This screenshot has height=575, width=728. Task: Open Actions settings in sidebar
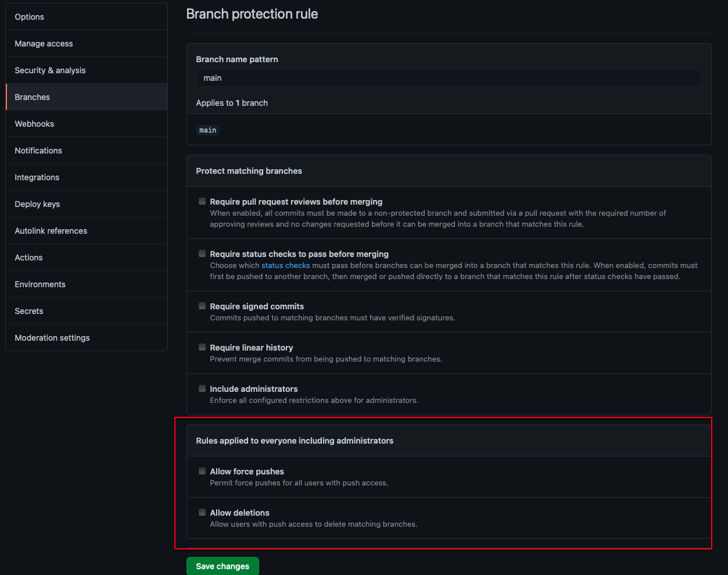[x=28, y=258]
